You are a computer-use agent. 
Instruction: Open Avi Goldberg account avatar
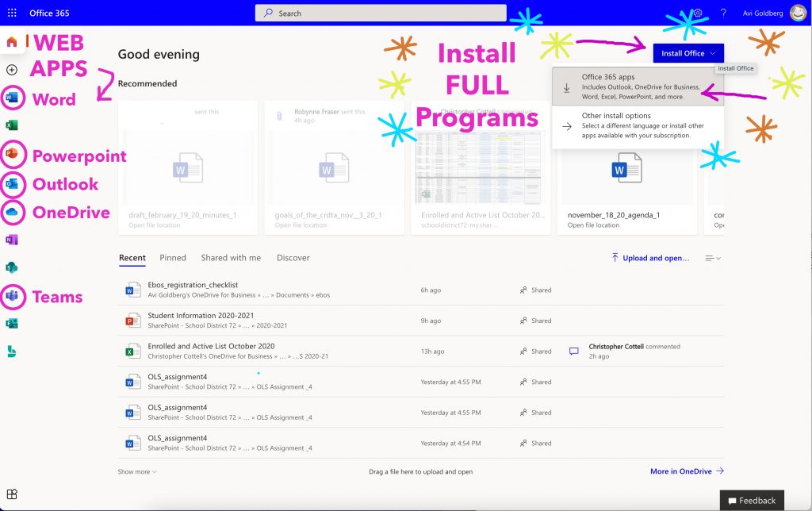(x=798, y=13)
